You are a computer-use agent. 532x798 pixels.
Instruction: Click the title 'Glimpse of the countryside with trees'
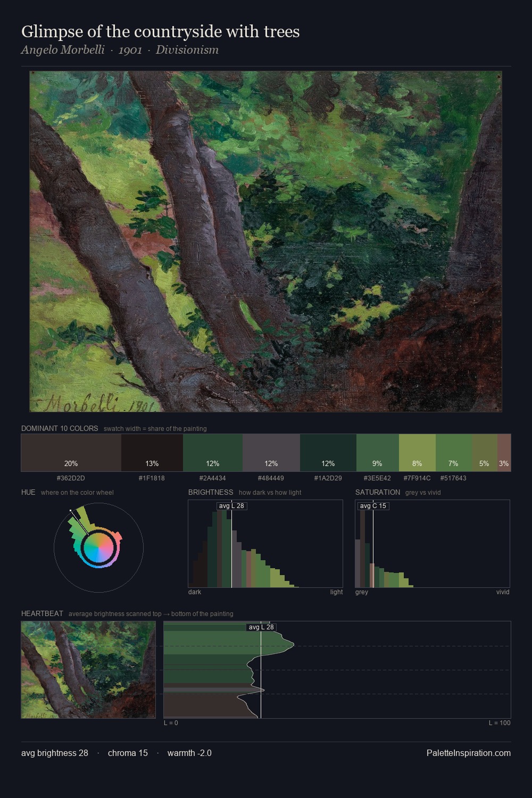(x=161, y=32)
